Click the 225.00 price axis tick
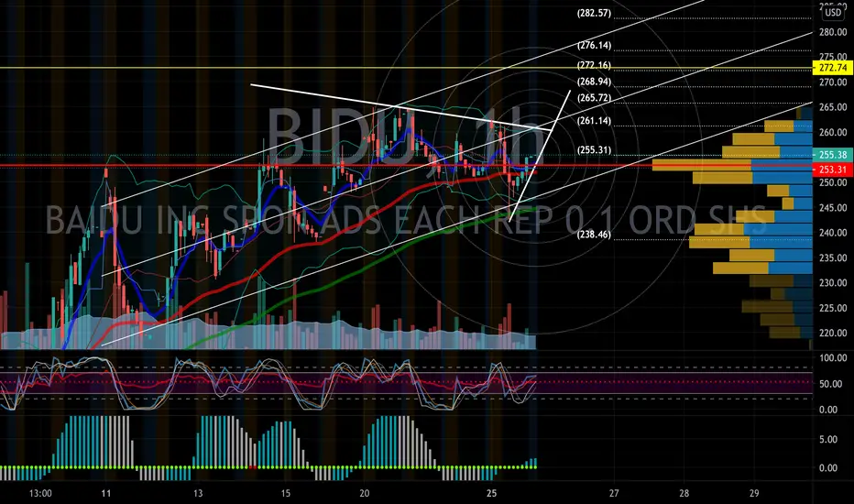The image size is (854, 504). point(833,308)
